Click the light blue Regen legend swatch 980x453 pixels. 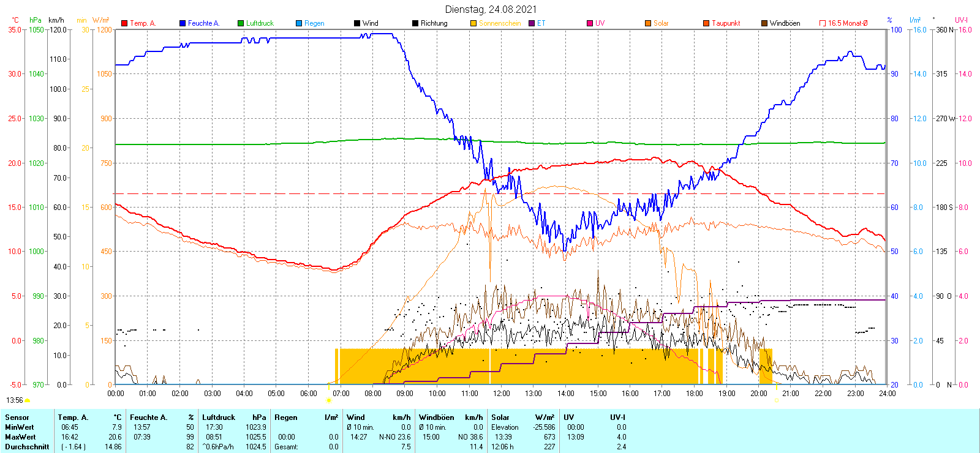299,23
